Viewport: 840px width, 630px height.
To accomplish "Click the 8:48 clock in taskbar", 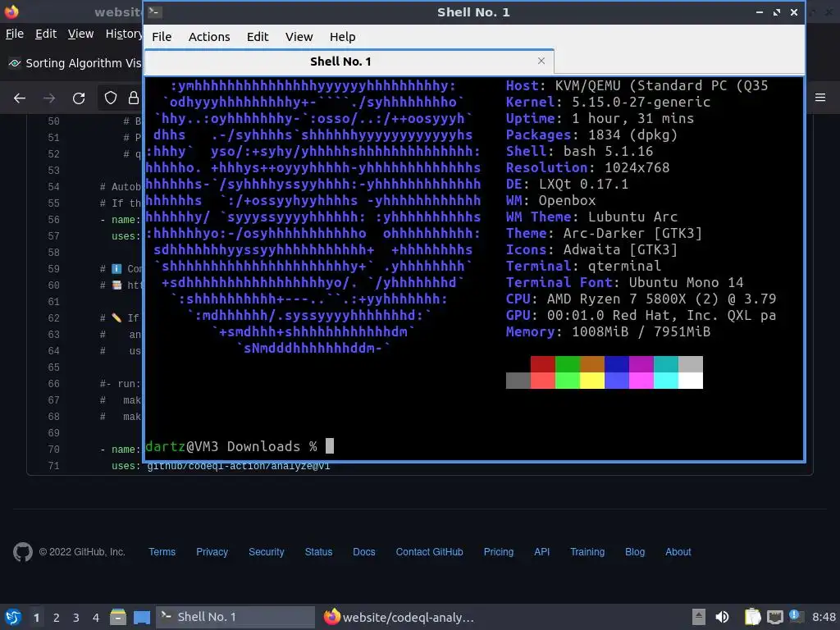I will tap(824, 617).
